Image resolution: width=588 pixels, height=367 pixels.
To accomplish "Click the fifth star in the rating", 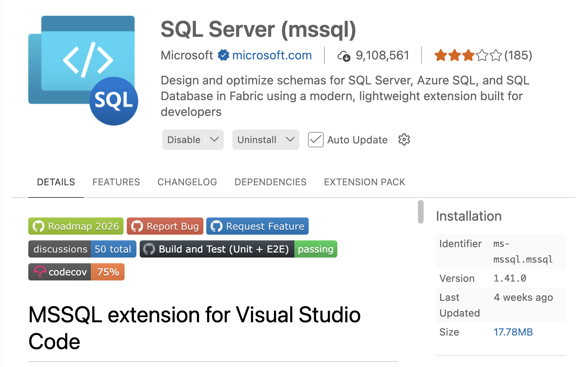I will (x=496, y=55).
